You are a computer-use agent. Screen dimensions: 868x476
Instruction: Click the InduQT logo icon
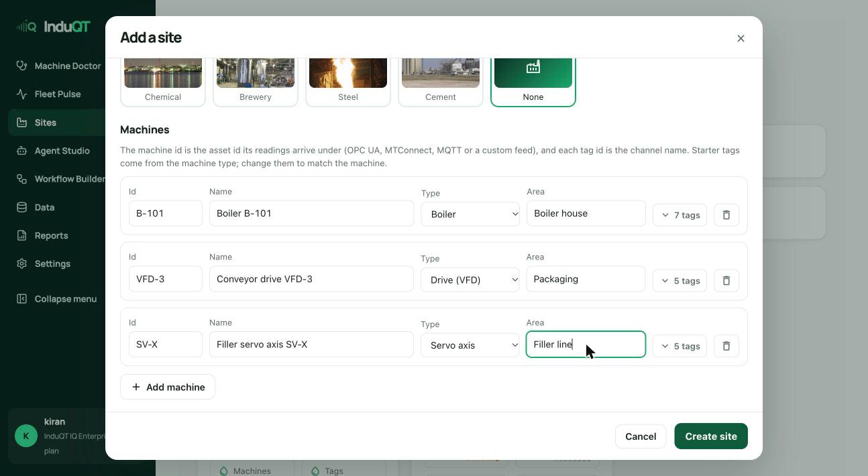[27, 27]
